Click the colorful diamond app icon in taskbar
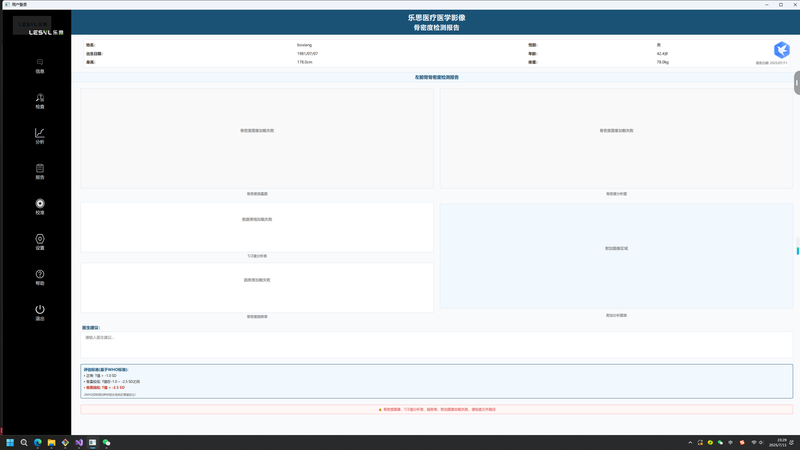 65,442
